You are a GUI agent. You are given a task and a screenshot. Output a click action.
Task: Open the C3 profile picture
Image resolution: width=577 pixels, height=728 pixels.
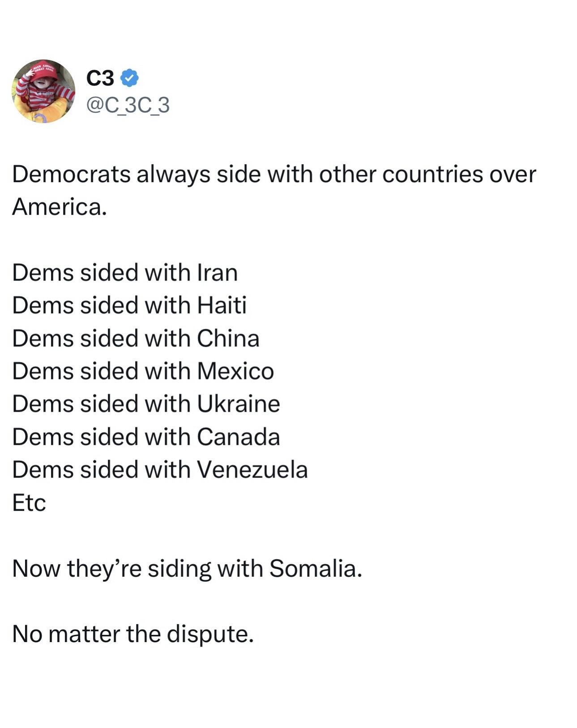[43, 91]
